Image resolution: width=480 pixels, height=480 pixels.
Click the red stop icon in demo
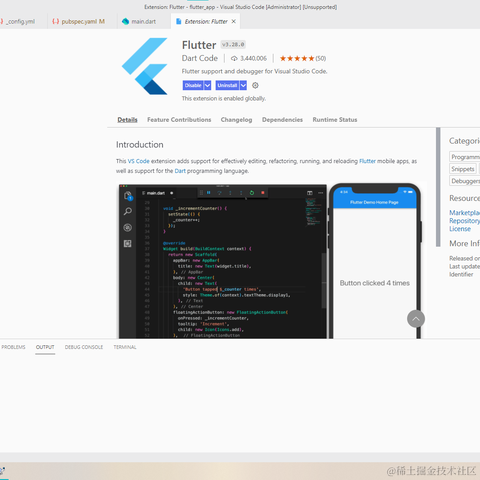point(263,193)
